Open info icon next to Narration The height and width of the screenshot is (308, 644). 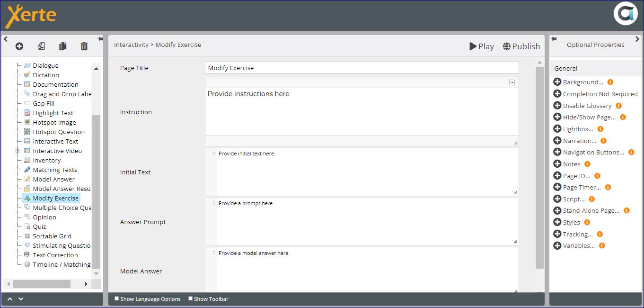tap(603, 141)
